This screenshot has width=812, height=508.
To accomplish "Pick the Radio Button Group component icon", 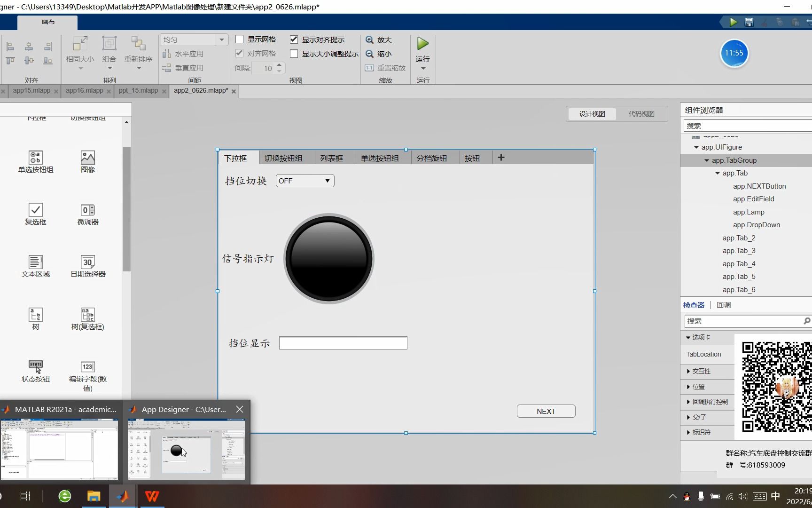I will click(x=36, y=157).
